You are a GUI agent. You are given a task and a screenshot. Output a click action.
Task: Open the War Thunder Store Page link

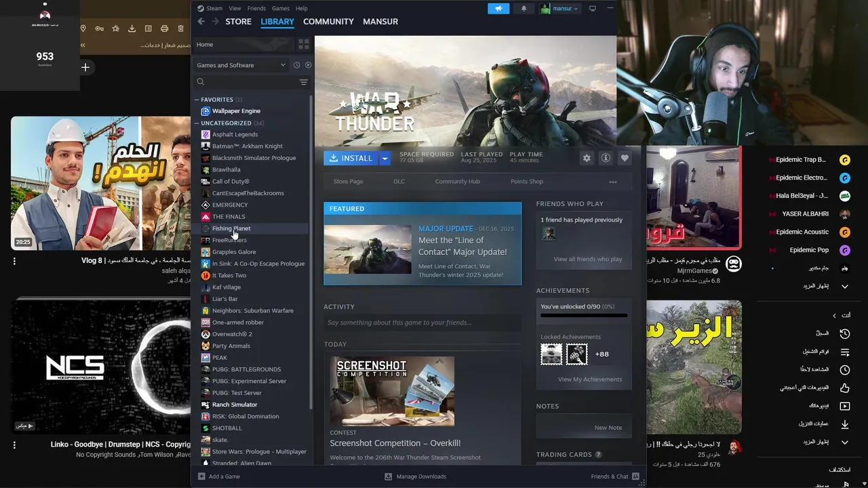point(348,182)
